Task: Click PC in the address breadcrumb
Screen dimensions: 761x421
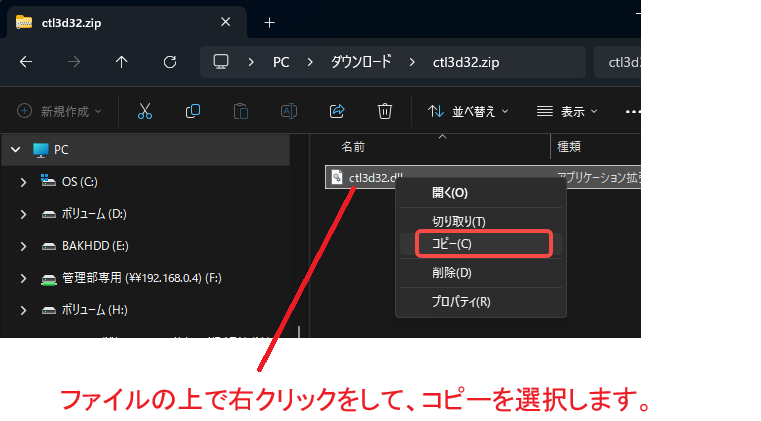Action: [x=281, y=62]
